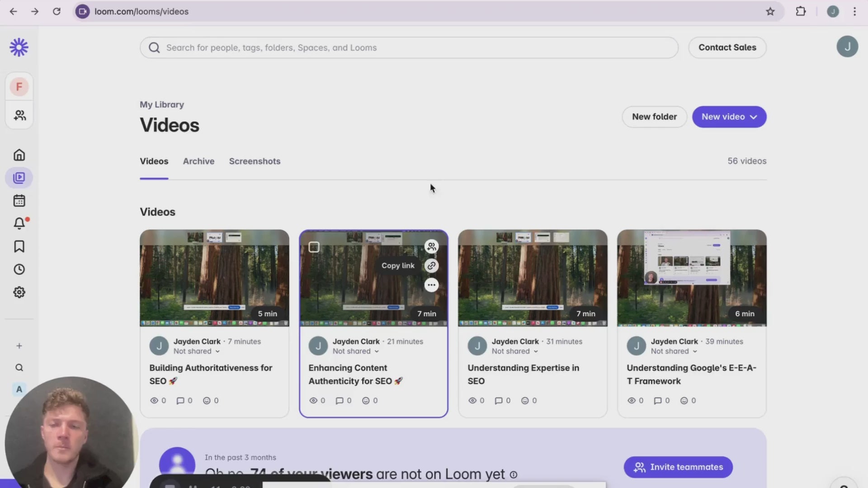Viewport: 868px width, 488px height.
Task: Select the checkbox on the Enhancing Content video
Action: point(314,247)
